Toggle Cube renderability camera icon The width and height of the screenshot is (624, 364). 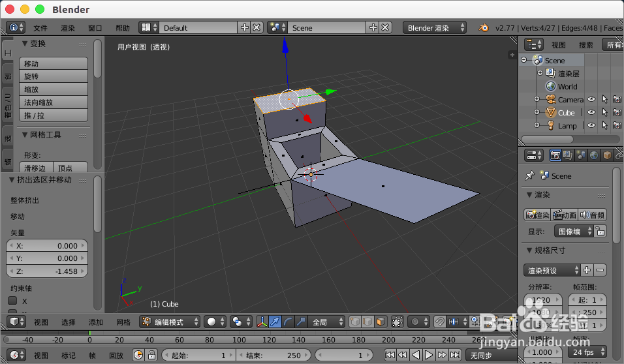617,113
